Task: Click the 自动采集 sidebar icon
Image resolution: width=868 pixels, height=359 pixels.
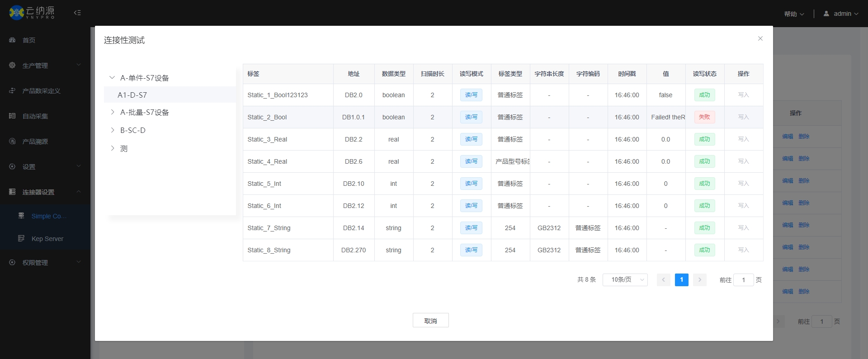Action: coord(12,116)
